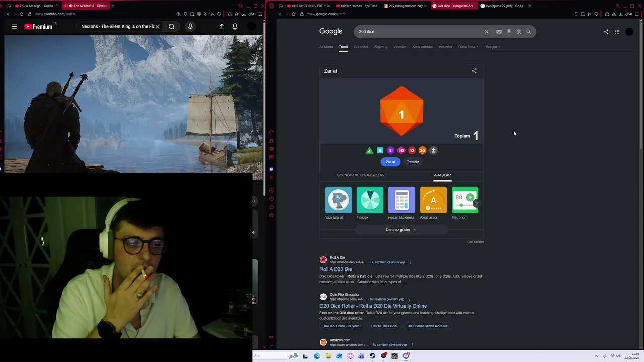The height and width of the screenshot is (362, 644).
Task: Open Steam from the taskbar
Action: [372, 356]
